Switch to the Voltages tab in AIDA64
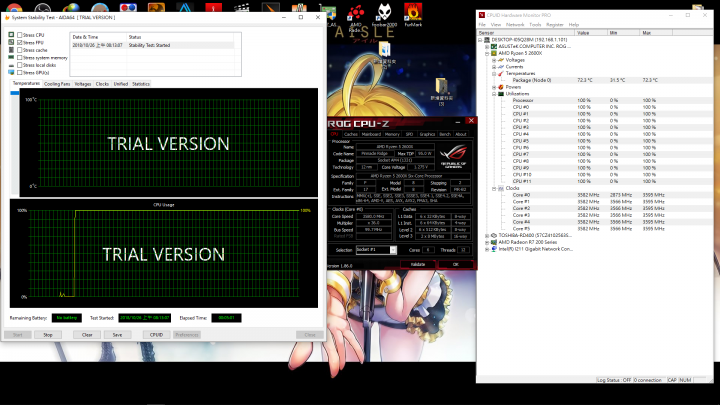The height and width of the screenshot is (405, 720). [x=83, y=84]
